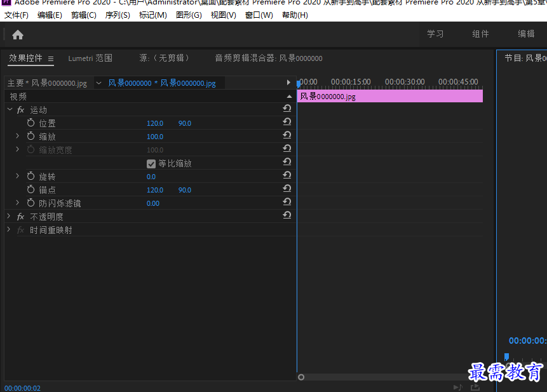
Task: Reset the 缩放宽度 parameter
Action: [287, 148]
